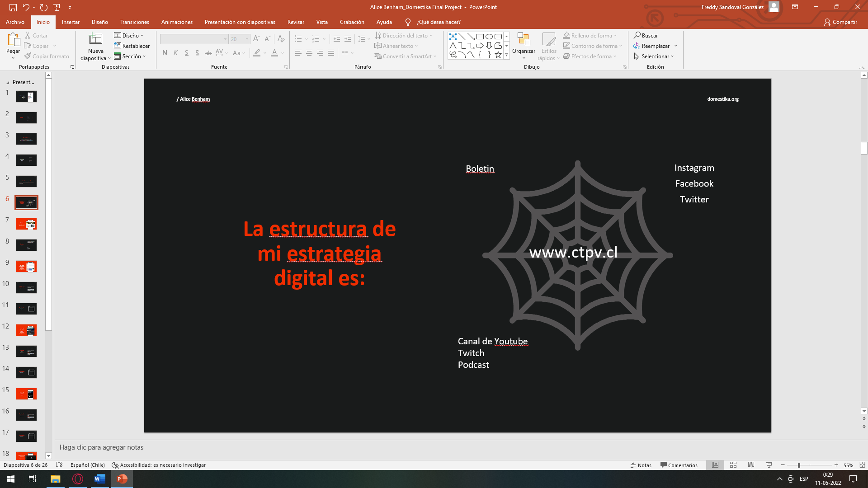The image size is (868, 488).
Task: Adjust the zoom slider handle
Action: click(x=799, y=465)
